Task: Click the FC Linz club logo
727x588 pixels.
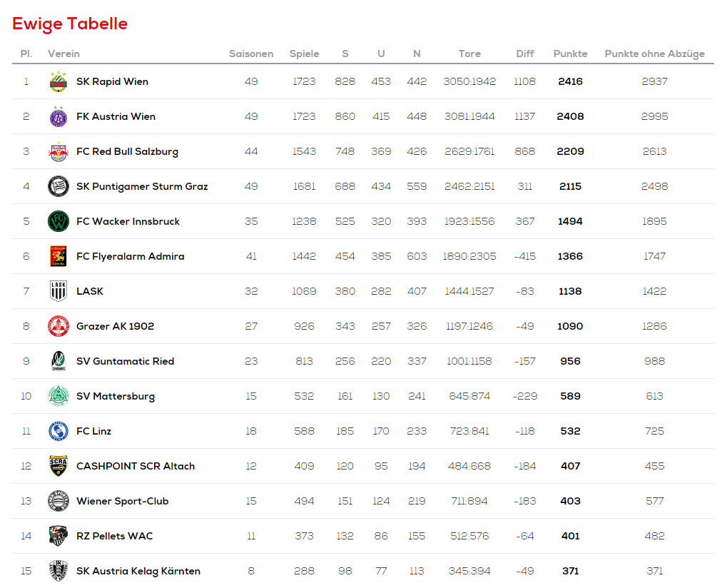Action: pyautogui.click(x=59, y=431)
